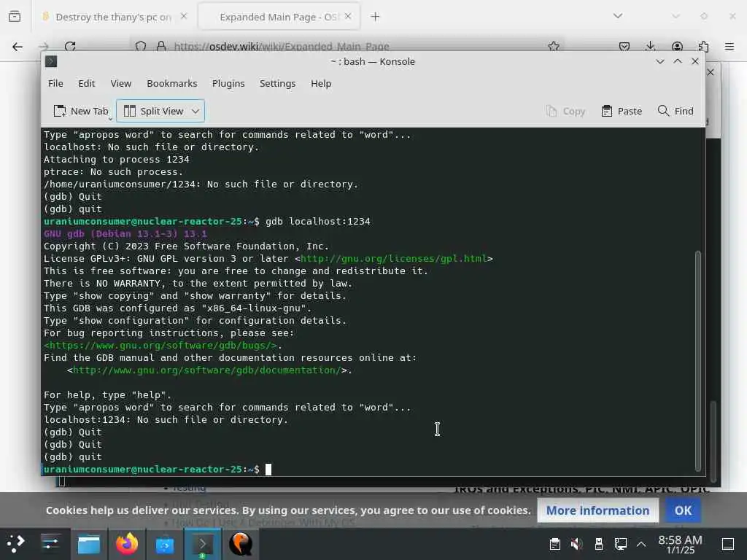Open the Firefox hamburger application menu
Viewport: 747px width, 560px height.
[729, 46]
